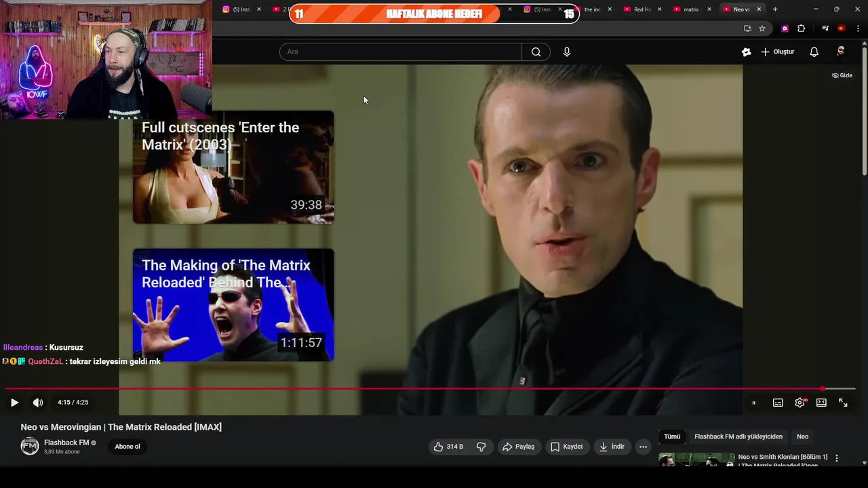Switch to 'matrix' browser tab
This screenshot has height=488, width=868.
[x=690, y=9]
